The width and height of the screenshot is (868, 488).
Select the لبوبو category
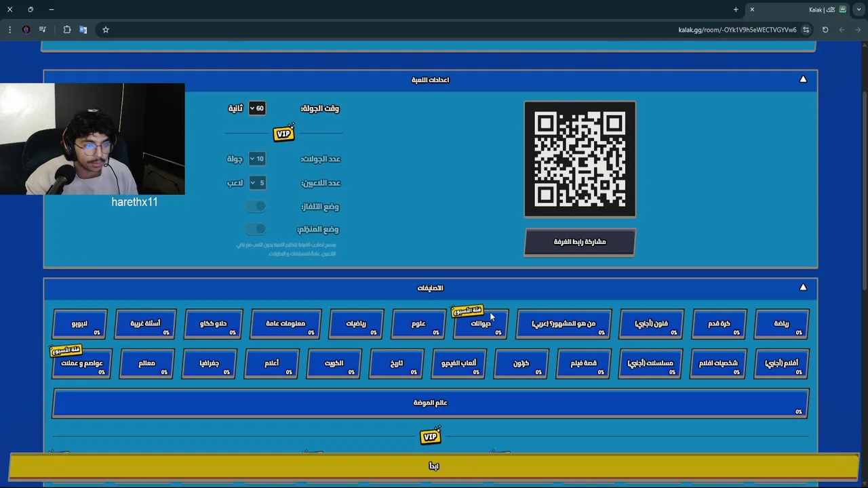[x=79, y=324]
